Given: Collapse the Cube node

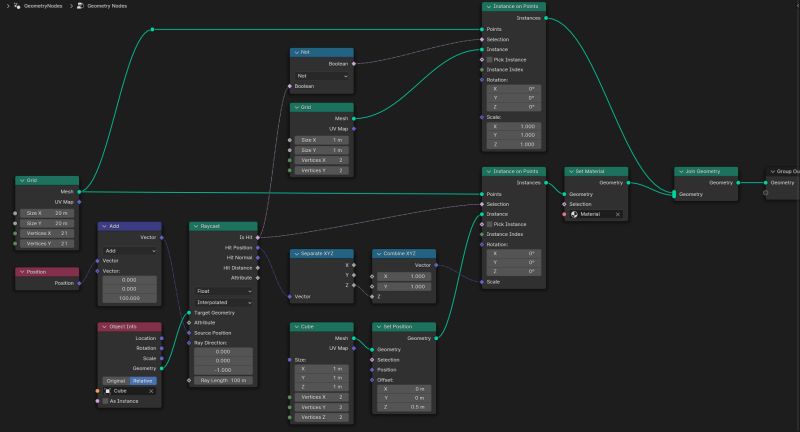Looking at the screenshot, I should (x=296, y=327).
